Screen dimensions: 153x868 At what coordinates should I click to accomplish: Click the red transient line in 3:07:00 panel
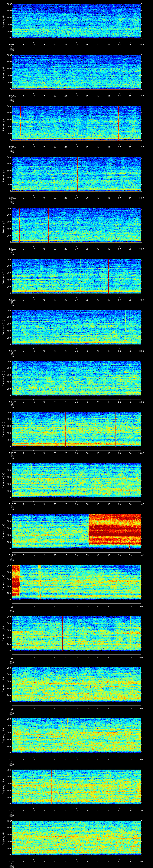click(x=70, y=327)
